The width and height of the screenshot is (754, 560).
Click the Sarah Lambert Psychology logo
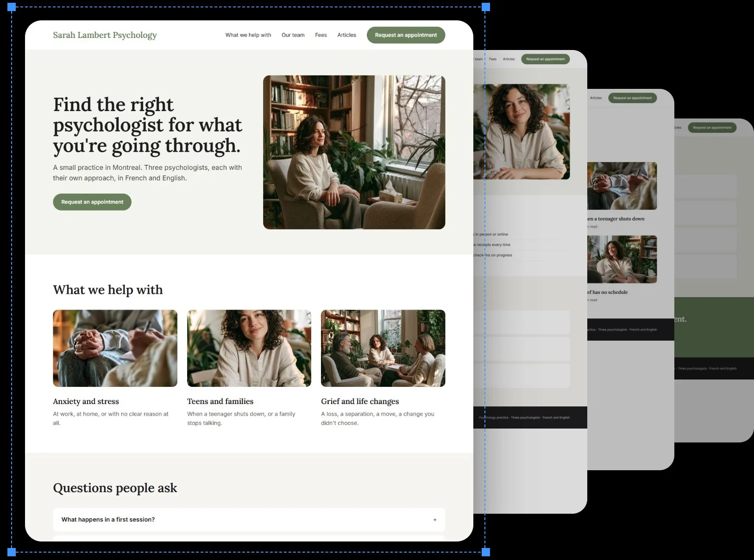[x=105, y=35]
